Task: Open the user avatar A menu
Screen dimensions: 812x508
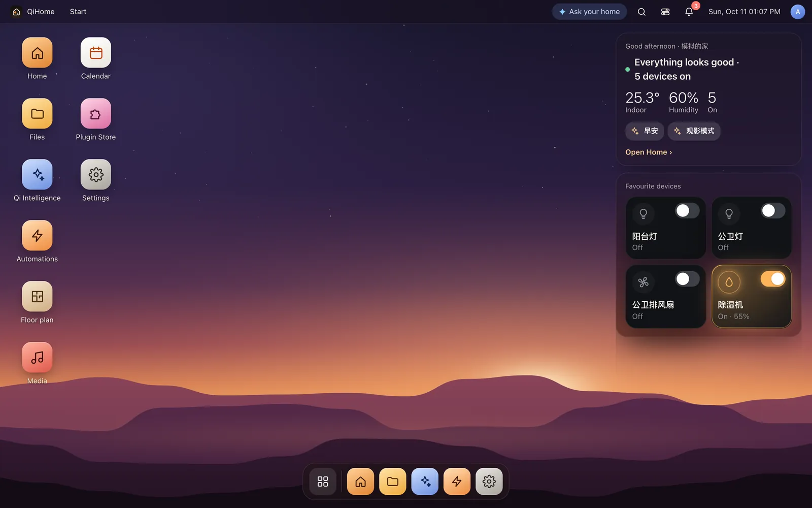Action: [798, 12]
